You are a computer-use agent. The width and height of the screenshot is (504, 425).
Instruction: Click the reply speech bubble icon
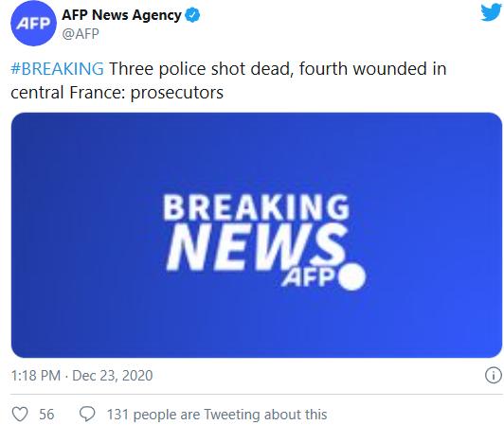coord(87,414)
